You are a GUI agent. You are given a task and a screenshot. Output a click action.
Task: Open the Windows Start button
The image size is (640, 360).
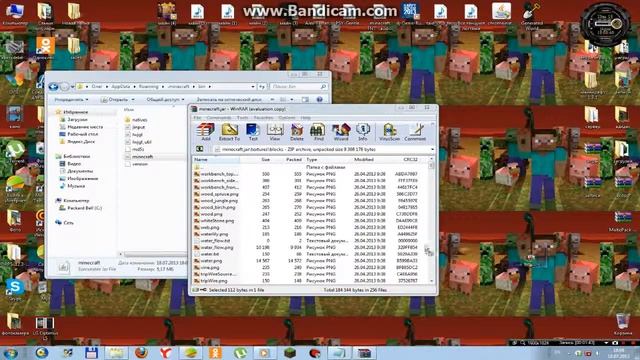(x=10, y=353)
